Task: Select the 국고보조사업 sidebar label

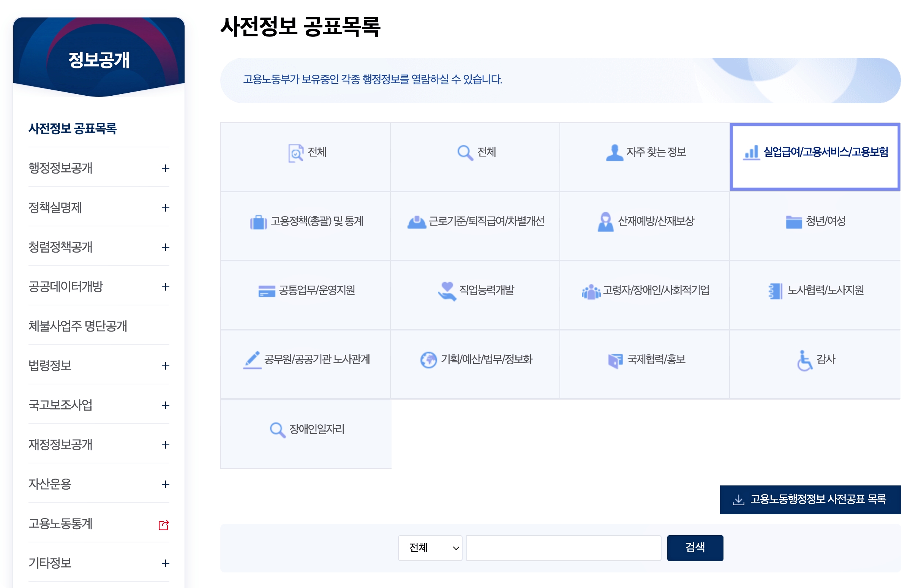Action: click(x=60, y=405)
